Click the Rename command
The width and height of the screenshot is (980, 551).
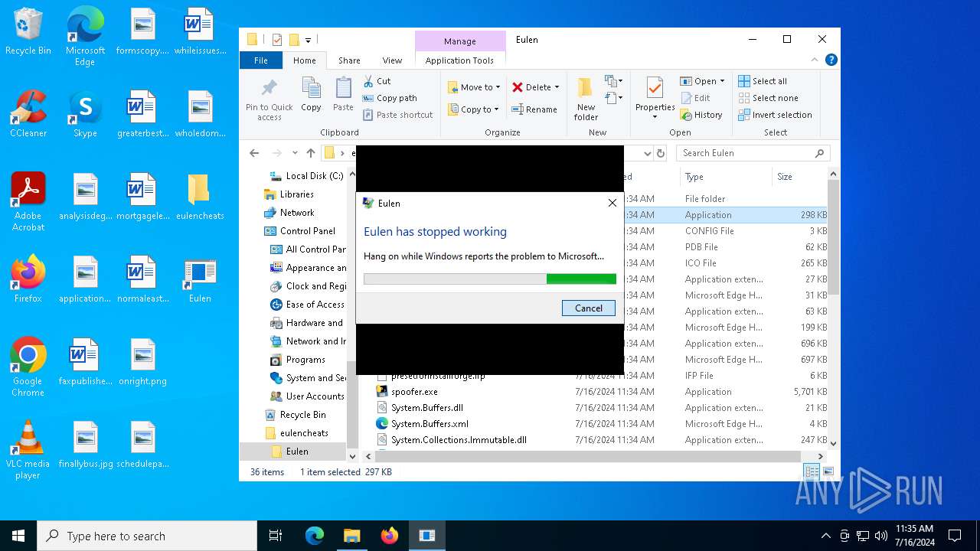pos(534,109)
